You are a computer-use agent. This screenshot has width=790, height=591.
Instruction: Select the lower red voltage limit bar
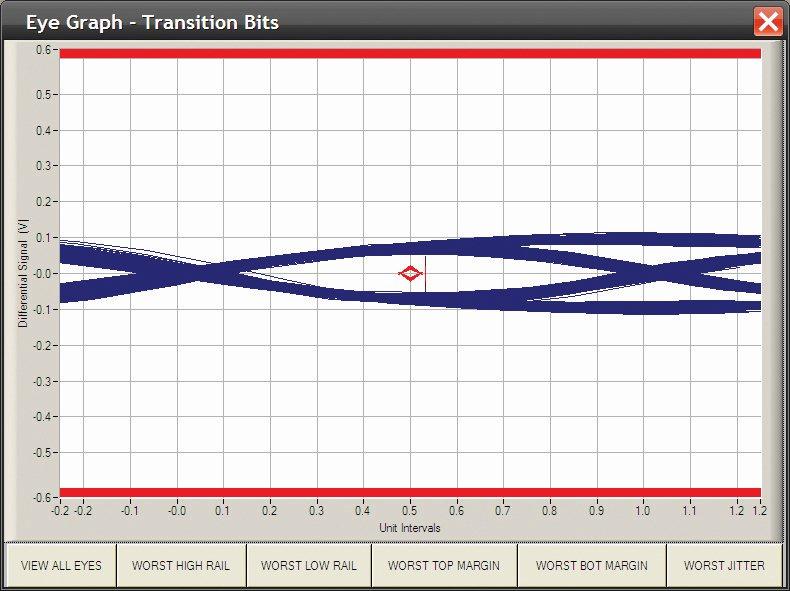410,492
